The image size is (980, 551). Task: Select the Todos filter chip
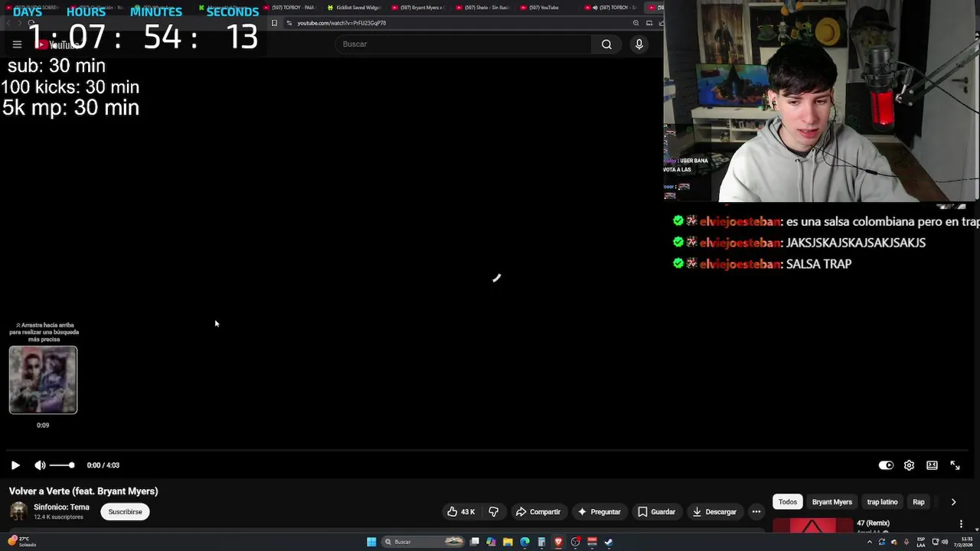788,502
